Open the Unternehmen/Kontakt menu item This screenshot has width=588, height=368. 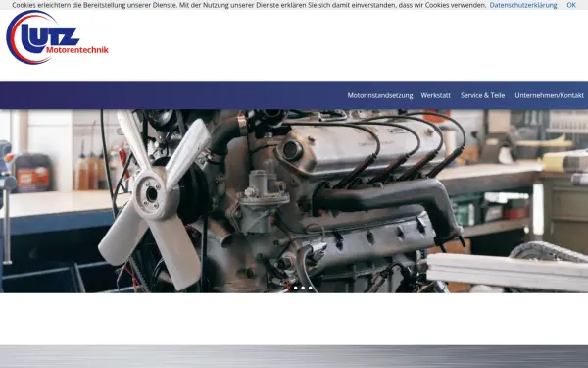[549, 95]
